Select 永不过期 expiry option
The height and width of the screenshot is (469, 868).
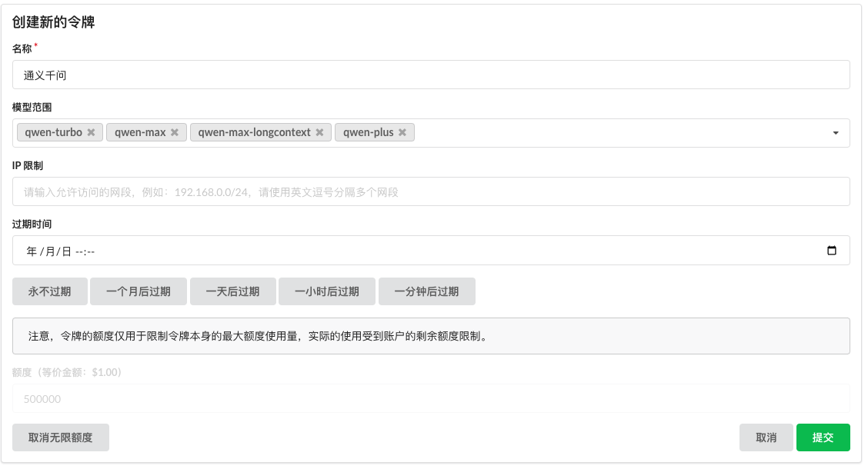click(x=50, y=291)
